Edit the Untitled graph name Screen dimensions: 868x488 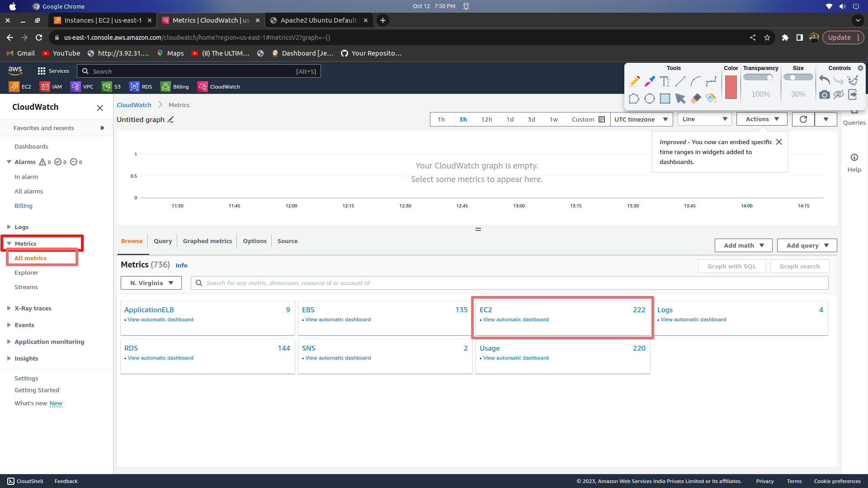tap(170, 120)
